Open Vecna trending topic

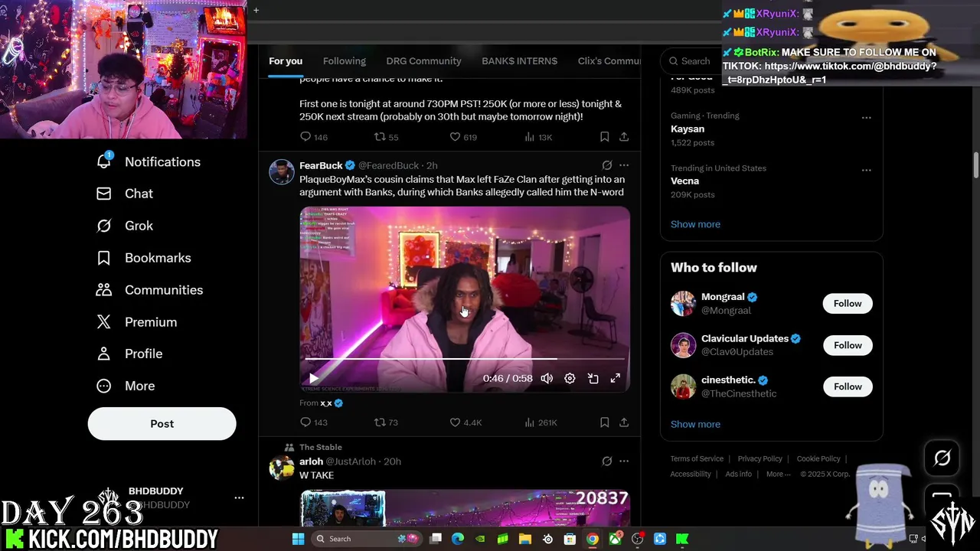(684, 181)
